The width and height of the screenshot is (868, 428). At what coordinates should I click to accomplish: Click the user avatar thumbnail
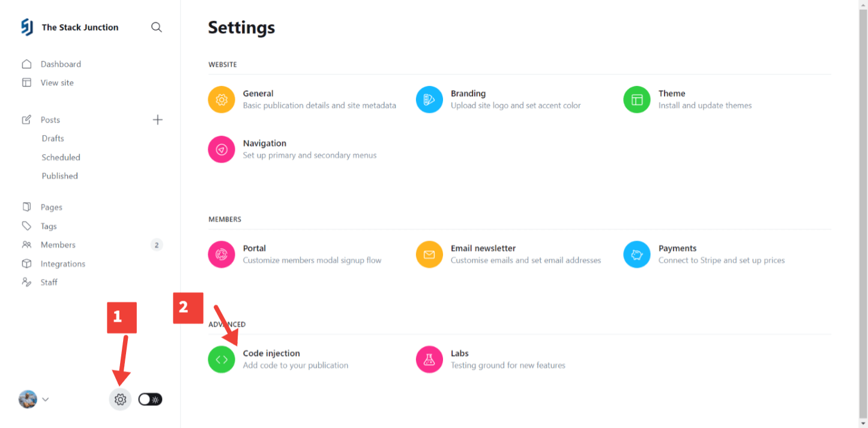click(x=26, y=399)
